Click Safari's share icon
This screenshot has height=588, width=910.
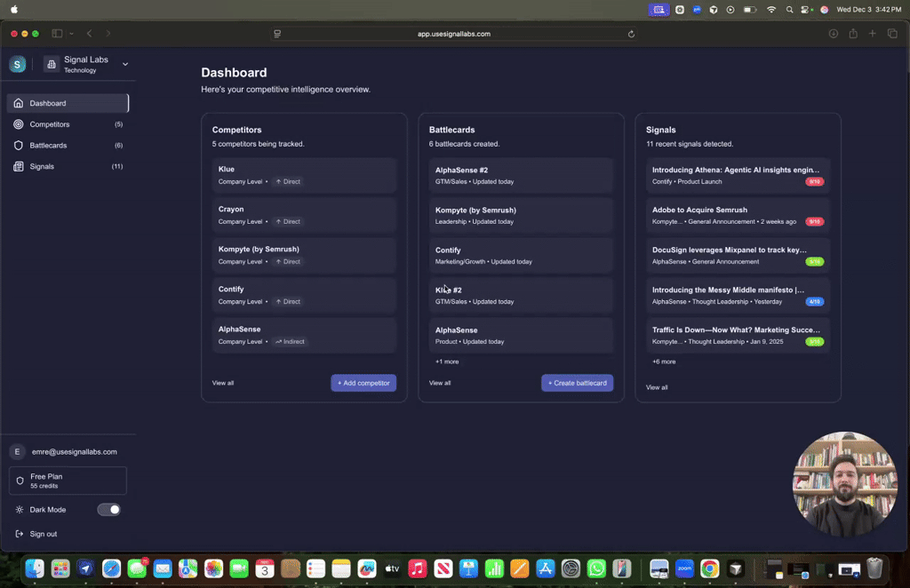[853, 34]
